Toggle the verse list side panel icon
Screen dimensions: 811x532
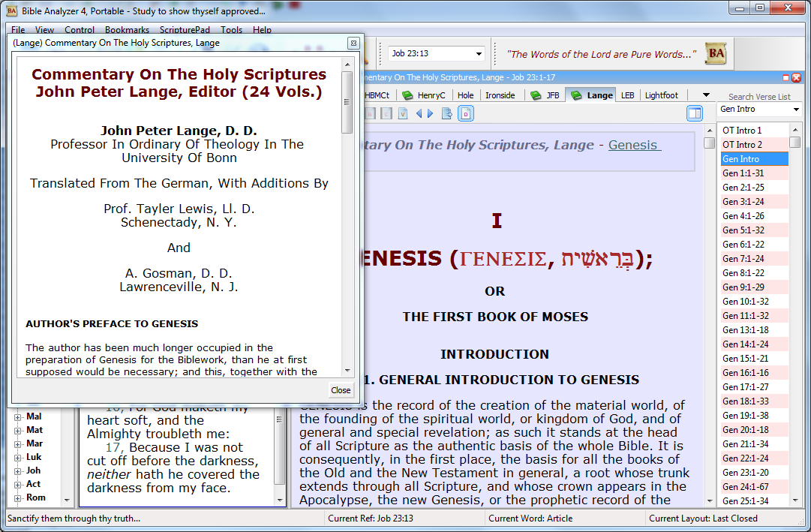pyautogui.click(x=694, y=113)
